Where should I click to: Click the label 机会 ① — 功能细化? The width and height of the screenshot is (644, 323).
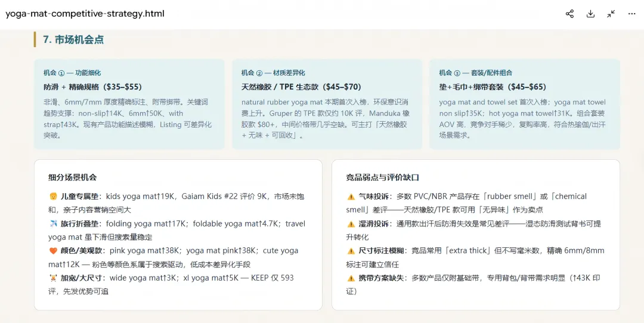(x=72, y=73)
